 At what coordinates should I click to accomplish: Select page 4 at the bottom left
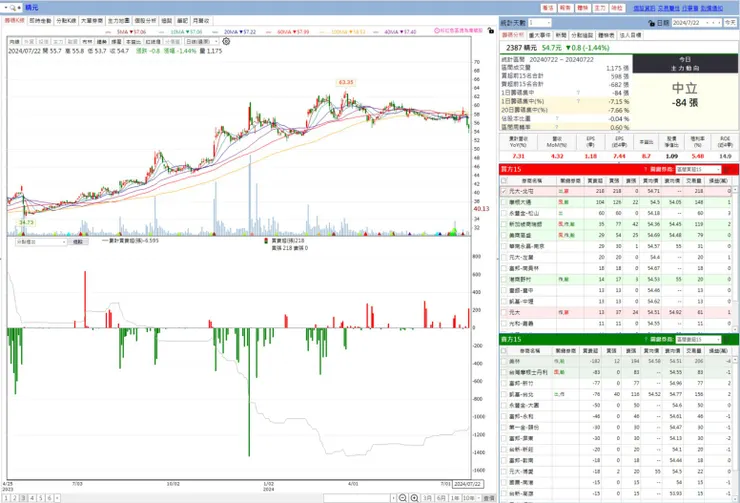[x=32, y=498]
